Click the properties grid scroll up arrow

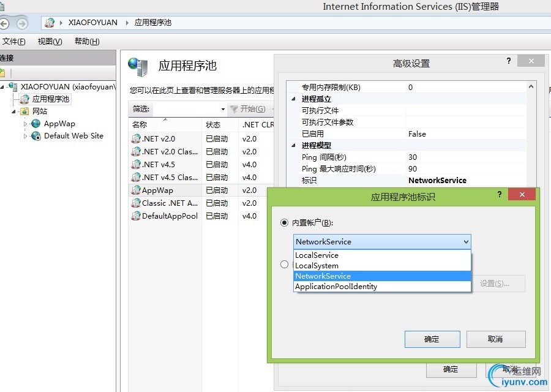(531, 86)
